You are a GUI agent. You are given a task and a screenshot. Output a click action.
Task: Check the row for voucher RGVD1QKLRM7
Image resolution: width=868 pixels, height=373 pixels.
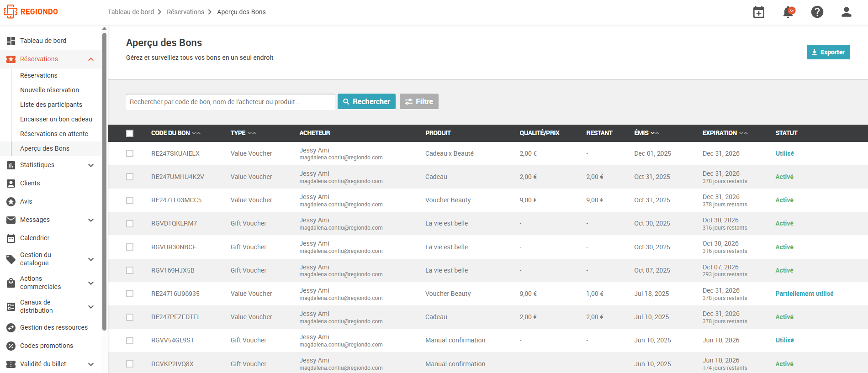click(130, 224)
